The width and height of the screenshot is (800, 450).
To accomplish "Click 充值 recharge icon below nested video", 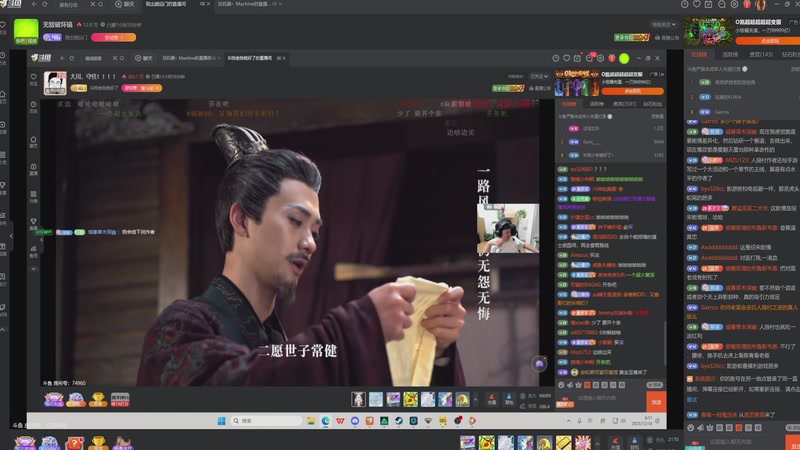I will pyautogui.click(x=491, y=399).
